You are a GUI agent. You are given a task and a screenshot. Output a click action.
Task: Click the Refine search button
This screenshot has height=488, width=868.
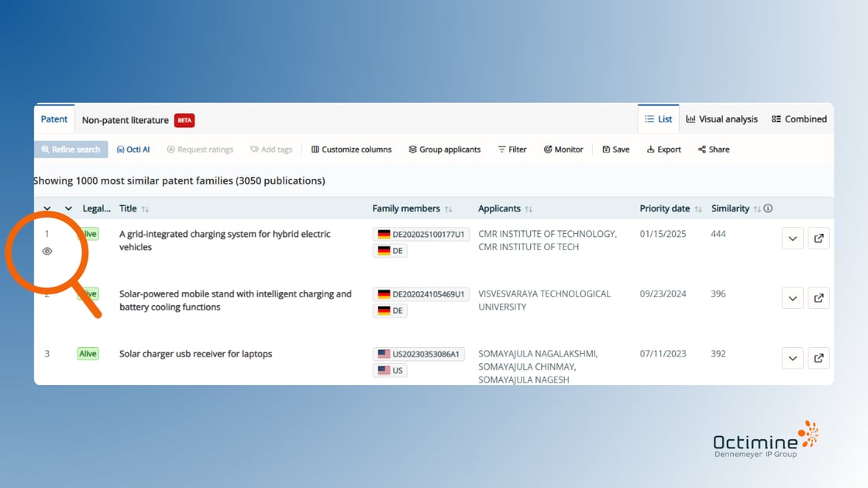71,149
